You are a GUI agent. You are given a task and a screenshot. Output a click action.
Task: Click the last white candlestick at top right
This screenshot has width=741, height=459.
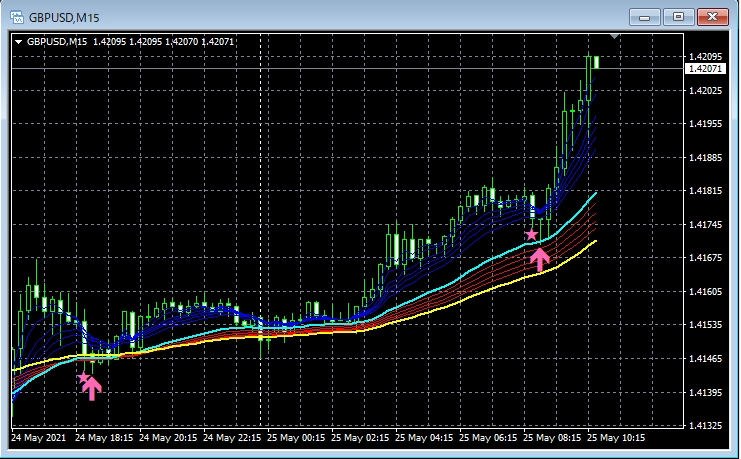597,62
